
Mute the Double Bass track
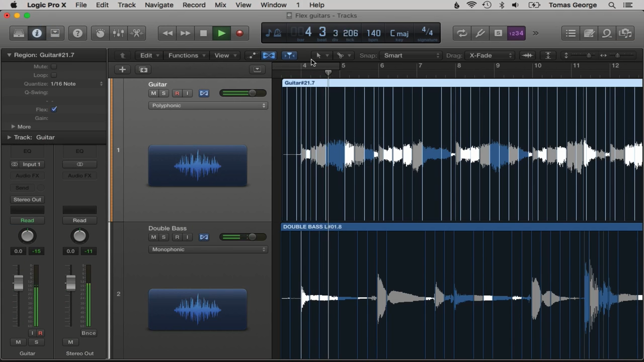click(x=153, y=237)
